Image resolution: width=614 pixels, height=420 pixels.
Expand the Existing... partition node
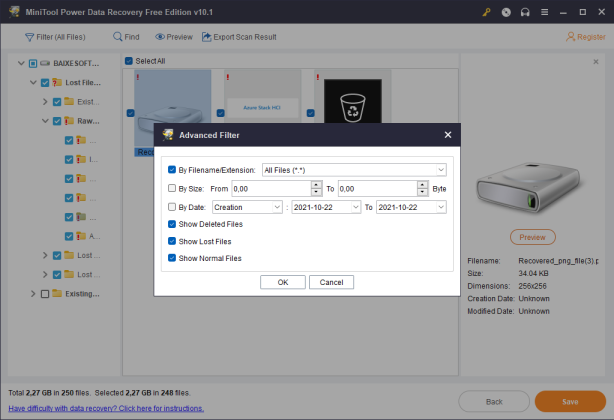(x=33, y=294)
